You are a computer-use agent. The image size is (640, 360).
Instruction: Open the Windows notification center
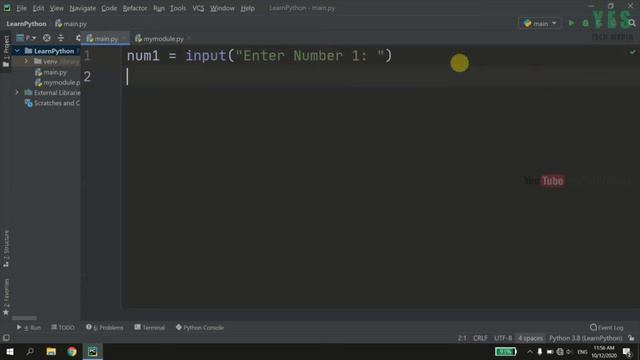627,351
